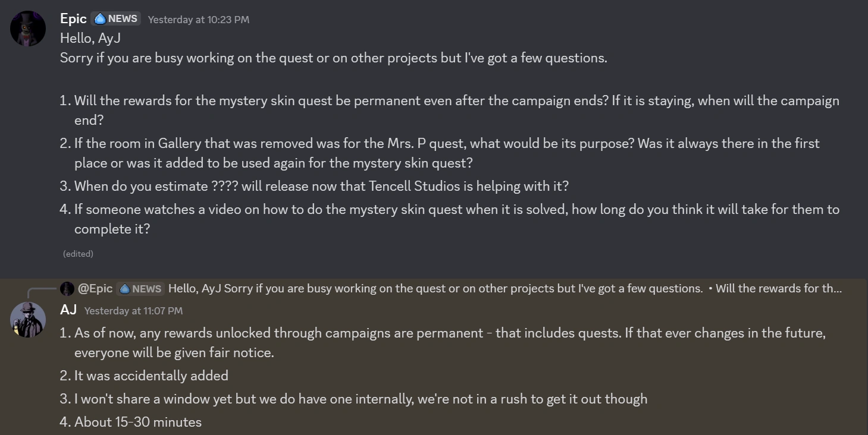868x435 pixels.
Task: Click the timestamp Yesterday at 10:23 PM
Action: (x=199, y=20)
